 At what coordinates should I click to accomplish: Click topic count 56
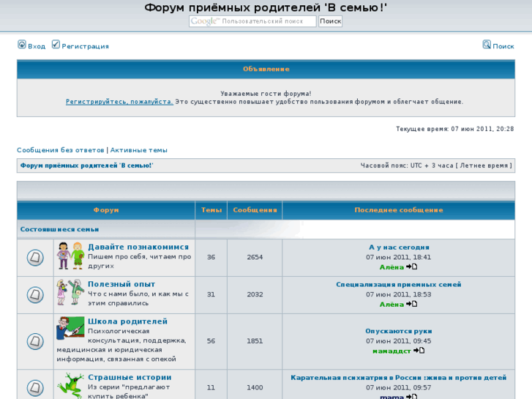[x=211, y=341]
